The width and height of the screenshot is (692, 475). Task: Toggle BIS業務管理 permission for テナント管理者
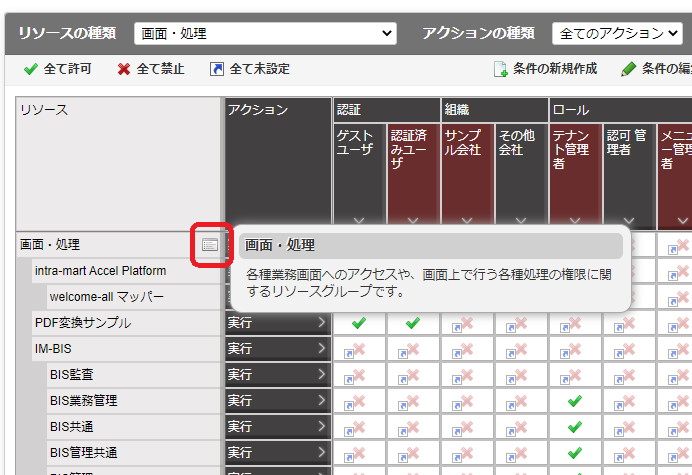tap(575, 401)
